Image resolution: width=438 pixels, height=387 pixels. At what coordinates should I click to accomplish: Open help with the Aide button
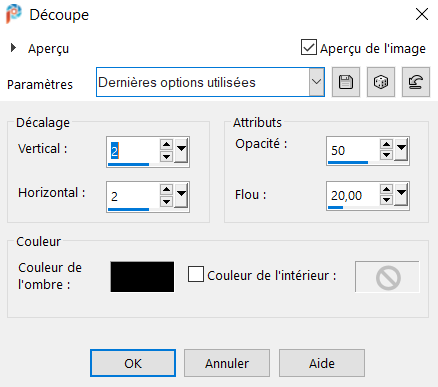point(322,363)
